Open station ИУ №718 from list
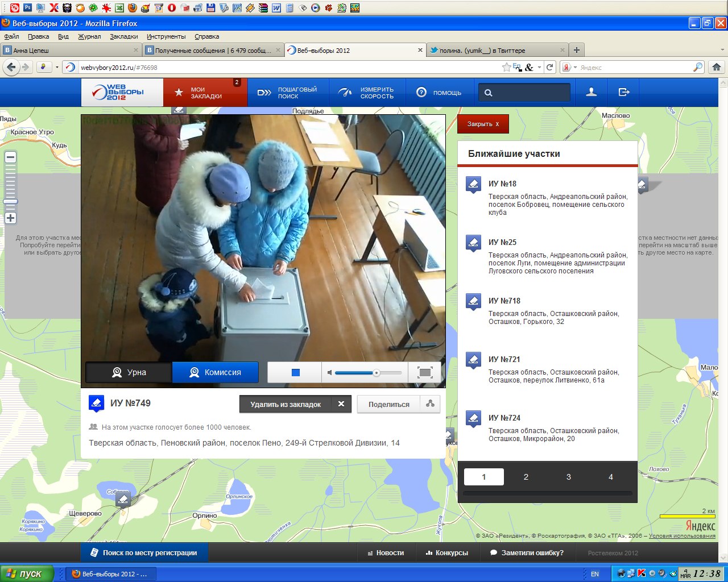 tap(504, 301)
